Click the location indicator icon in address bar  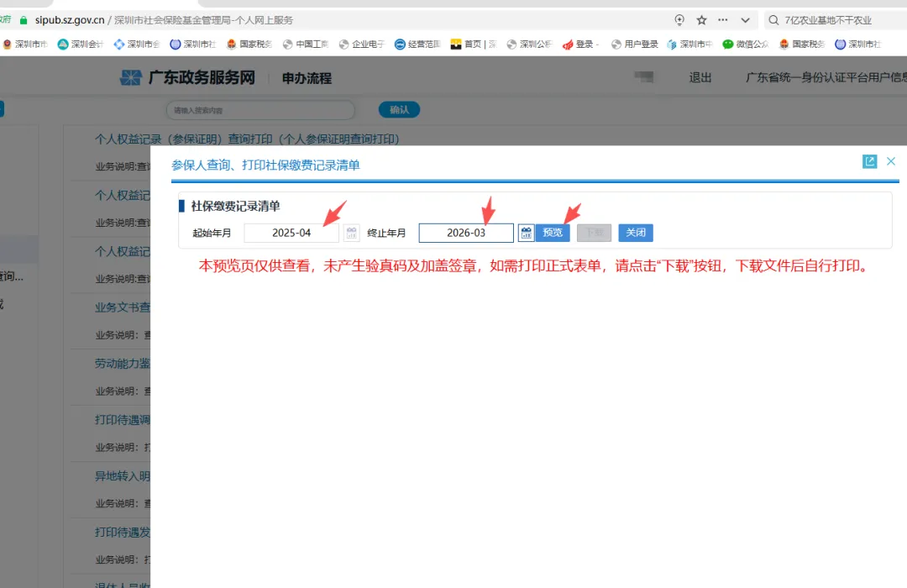679,20
